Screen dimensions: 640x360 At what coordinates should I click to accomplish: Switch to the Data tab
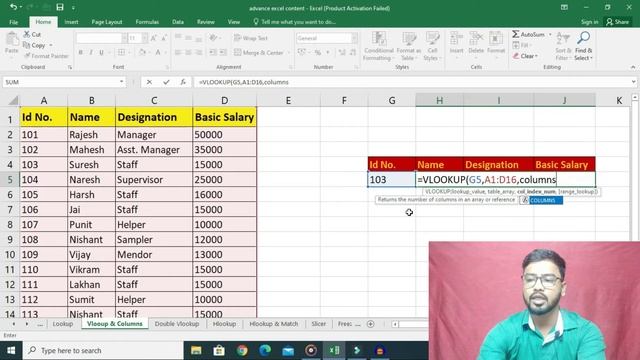tap(178, 22)
